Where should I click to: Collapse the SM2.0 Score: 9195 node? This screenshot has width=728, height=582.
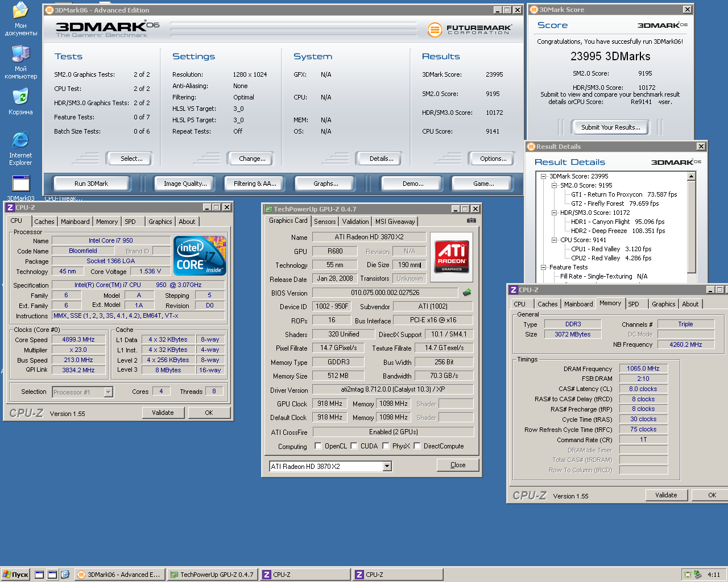pyautogui.click(x=555, y=185)
